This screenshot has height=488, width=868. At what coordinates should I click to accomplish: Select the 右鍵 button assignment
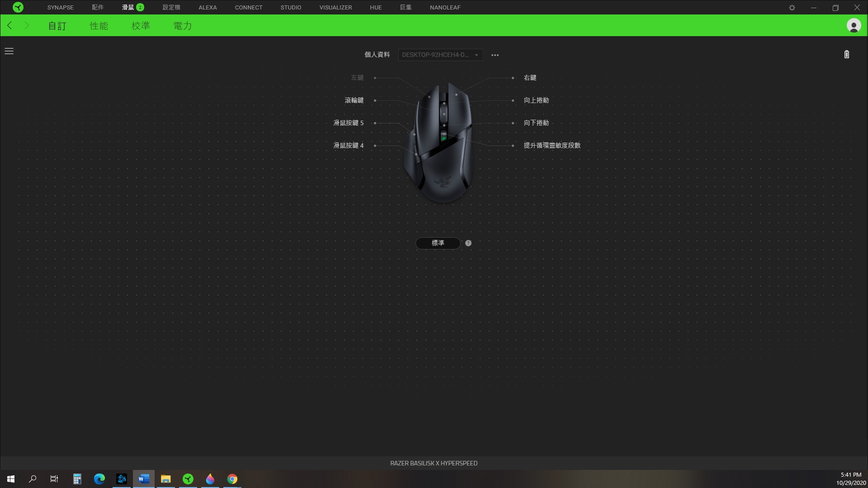(x=530, y=78)
